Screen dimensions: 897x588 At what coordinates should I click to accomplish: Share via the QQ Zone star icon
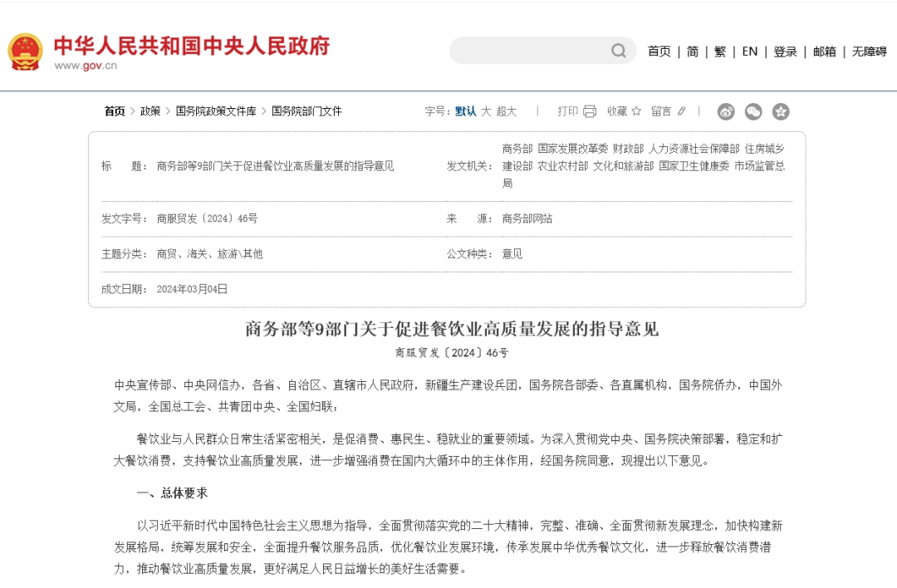(x=781, y=111)
